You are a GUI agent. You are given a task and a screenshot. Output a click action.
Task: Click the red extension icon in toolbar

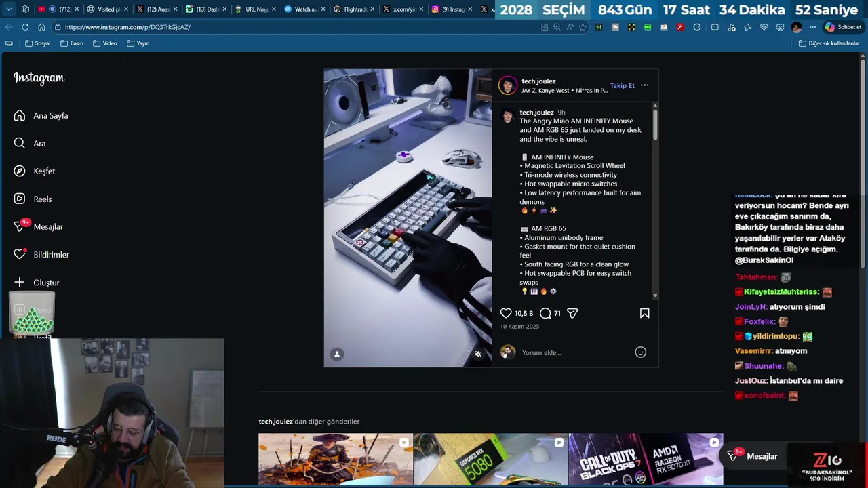coord(680,27)
